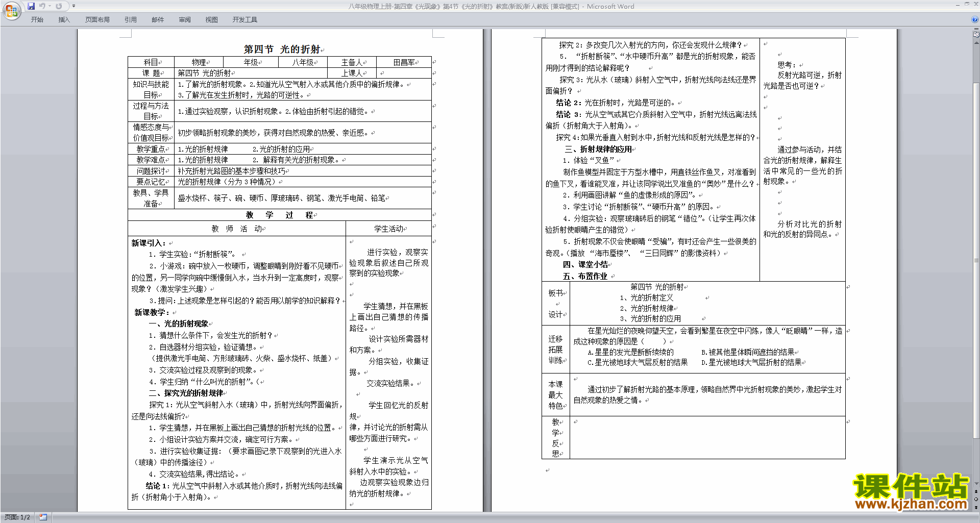Screen dimensions: 980x523
Task: Click the Undo arrow icon
Action: pyautogui.click(x=42, y=6)
